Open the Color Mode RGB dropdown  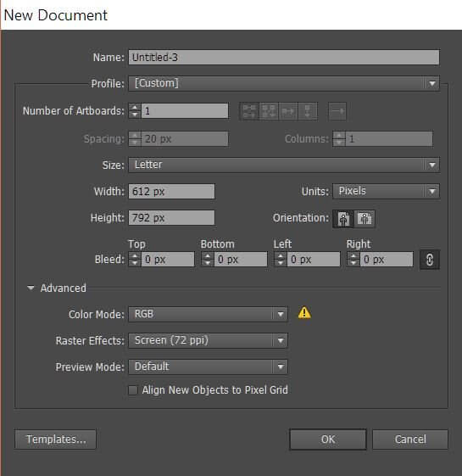(x=208, y=314)
